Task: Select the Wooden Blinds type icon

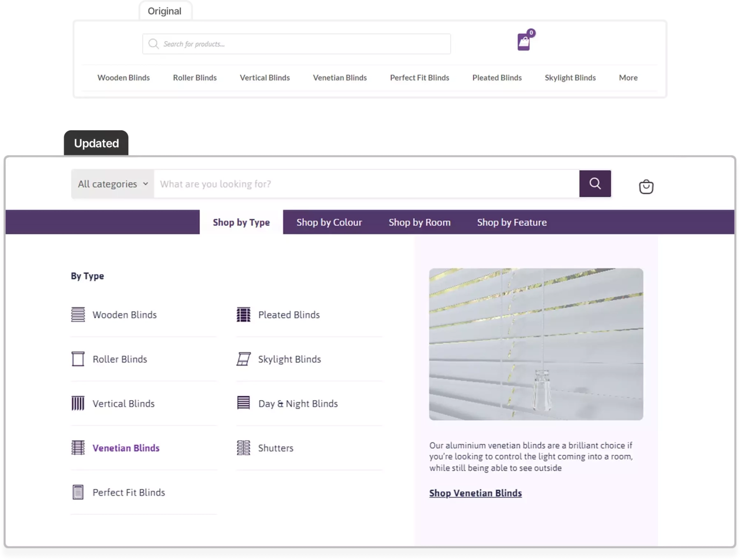Action: click(x=78, y=314)
